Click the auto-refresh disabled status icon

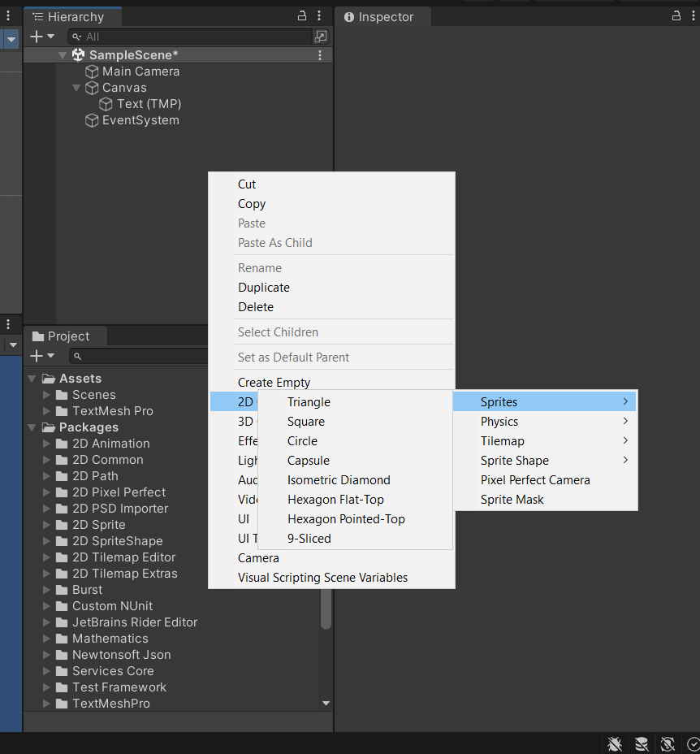668,743
